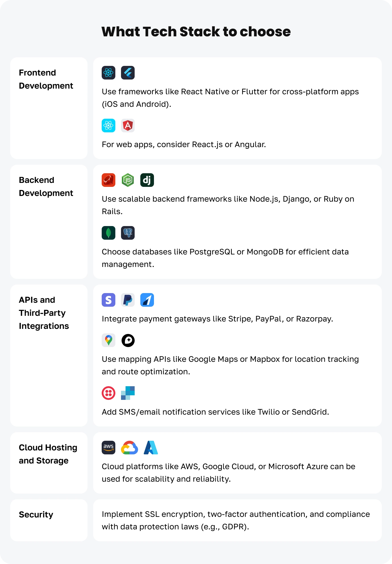Click the black Mapbox icon
392x564 pixels.
(128, 340)
